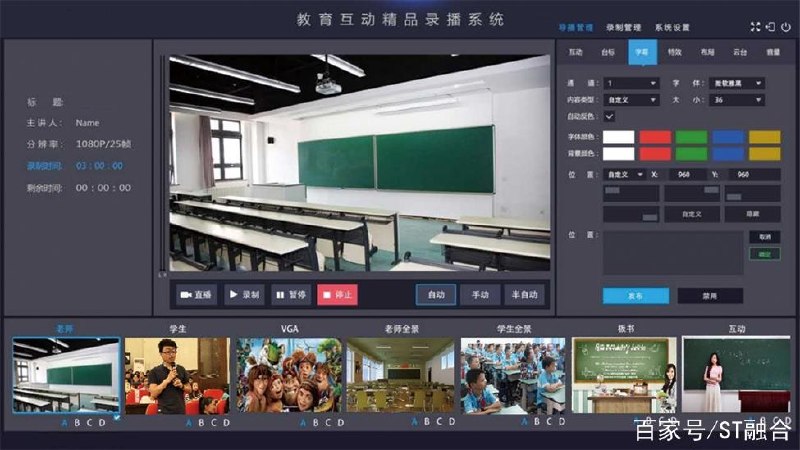The height and width of the screenshot is (450, 800).
Task: Select top-left subtitle position preset
Action: pos(631,193)
